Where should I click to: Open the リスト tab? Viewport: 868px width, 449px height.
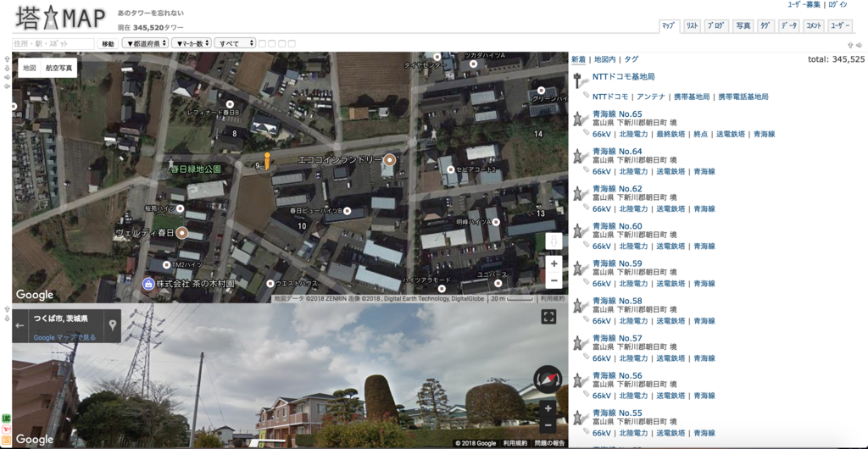[693, 25]
